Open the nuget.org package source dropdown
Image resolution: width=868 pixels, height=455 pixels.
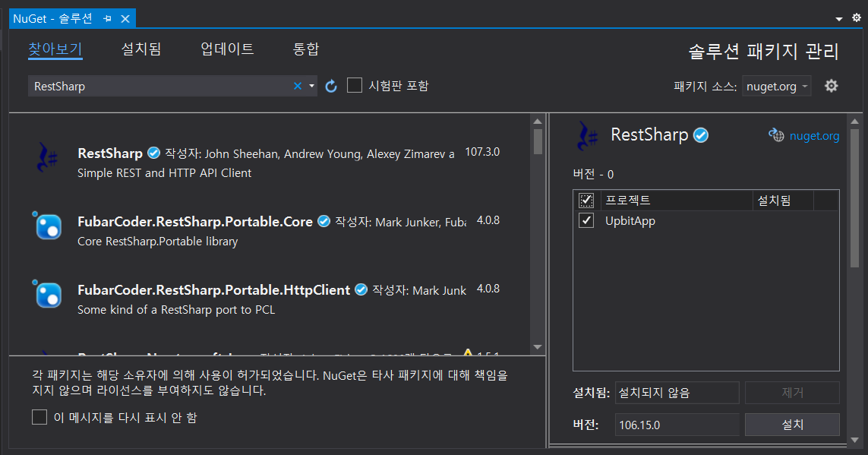point(777,86)
